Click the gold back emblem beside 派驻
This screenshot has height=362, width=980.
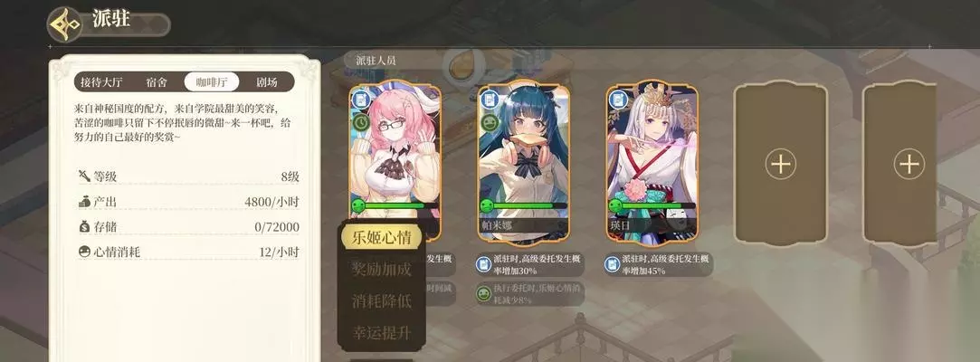65,24
